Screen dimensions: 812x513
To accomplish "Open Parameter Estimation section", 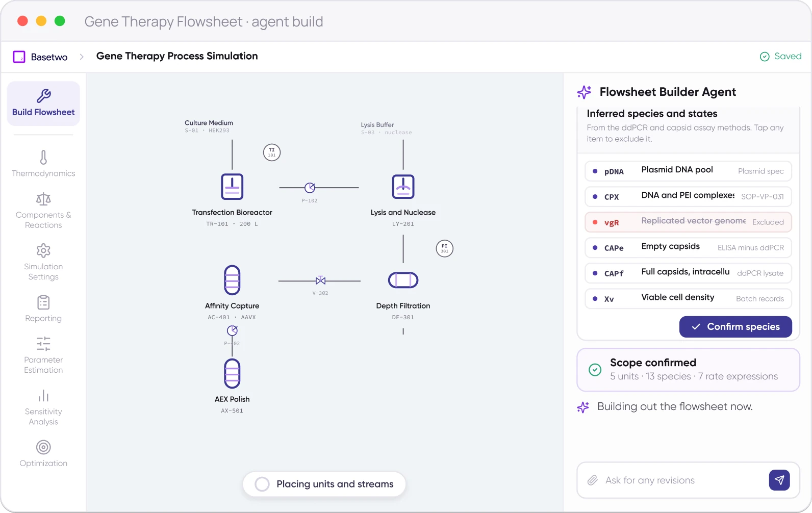I will pos(43,355).
